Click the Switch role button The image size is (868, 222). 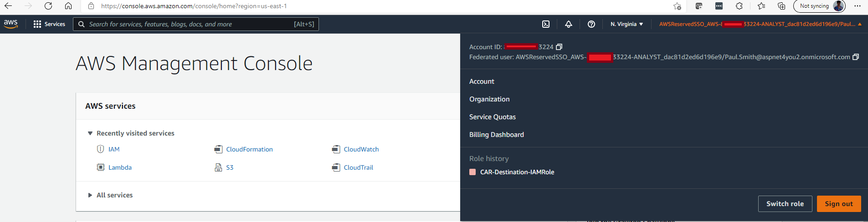point(785,204)
